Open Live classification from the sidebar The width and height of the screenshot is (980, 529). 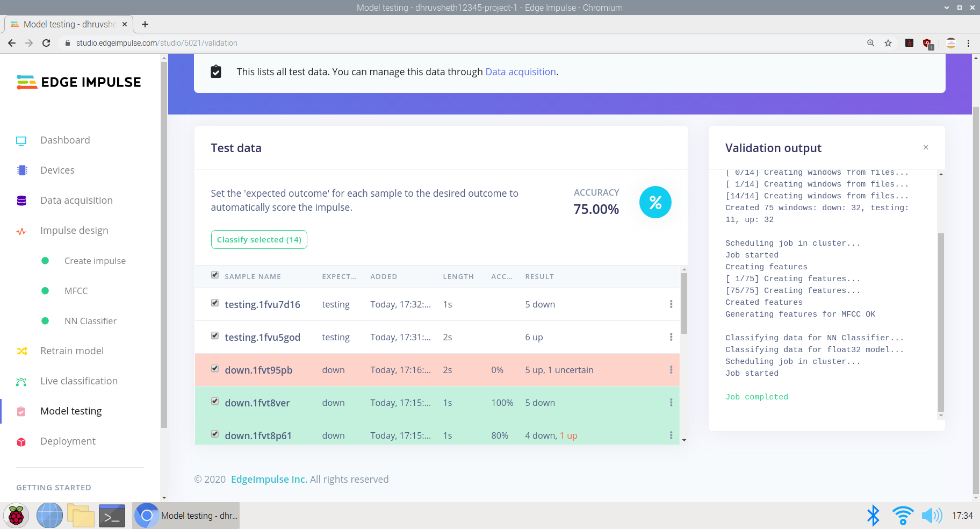coord(78,381)
